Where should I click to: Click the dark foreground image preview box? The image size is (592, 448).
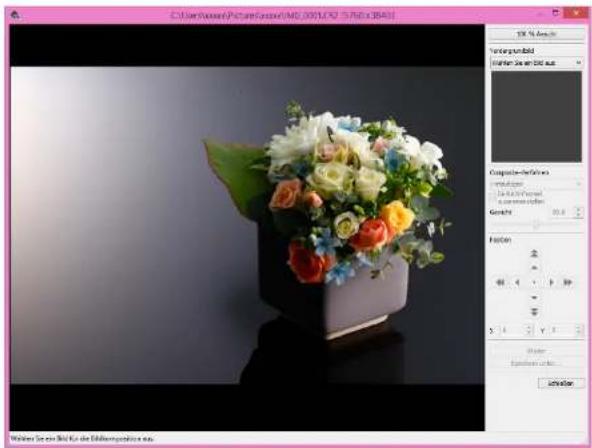(x=536, y=117)
